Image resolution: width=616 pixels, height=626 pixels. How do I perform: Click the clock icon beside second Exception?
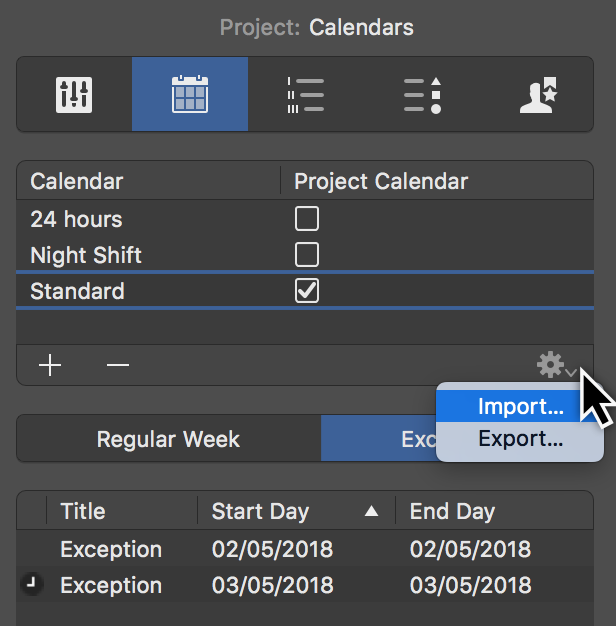pos(33,585)
